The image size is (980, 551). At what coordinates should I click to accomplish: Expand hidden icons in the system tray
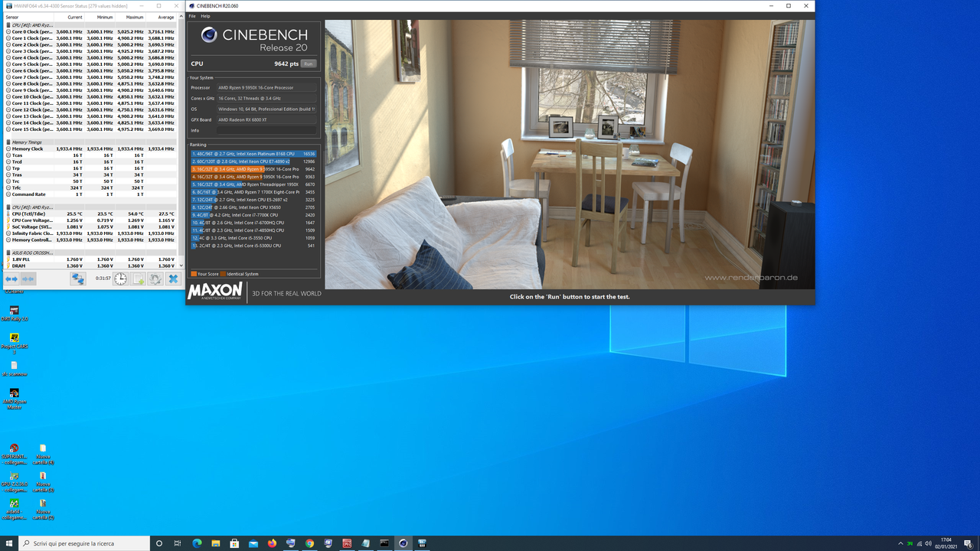coord(902,543)
